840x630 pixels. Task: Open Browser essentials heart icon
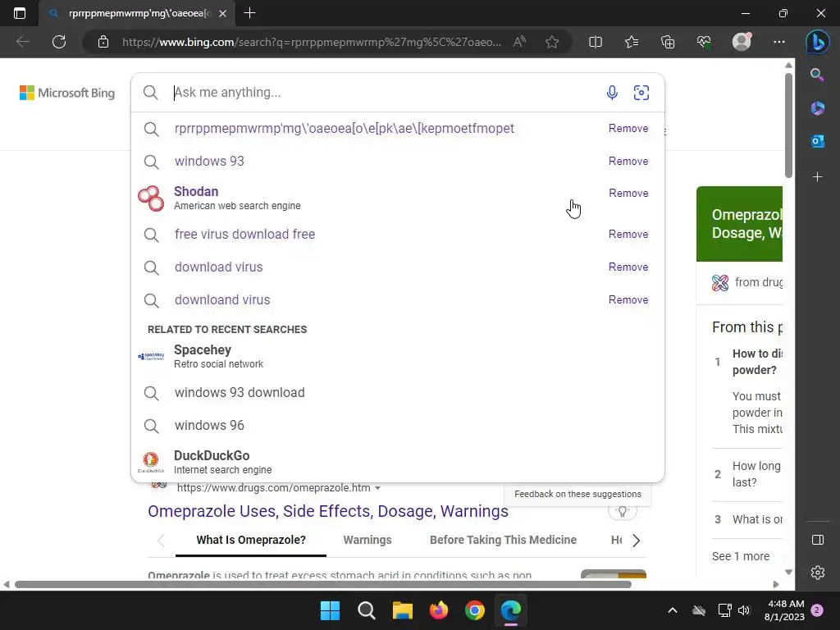(704, 42)
